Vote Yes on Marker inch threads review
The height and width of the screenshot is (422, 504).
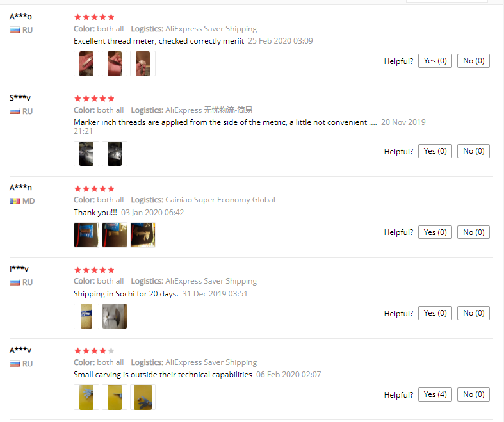click(435, 151)
